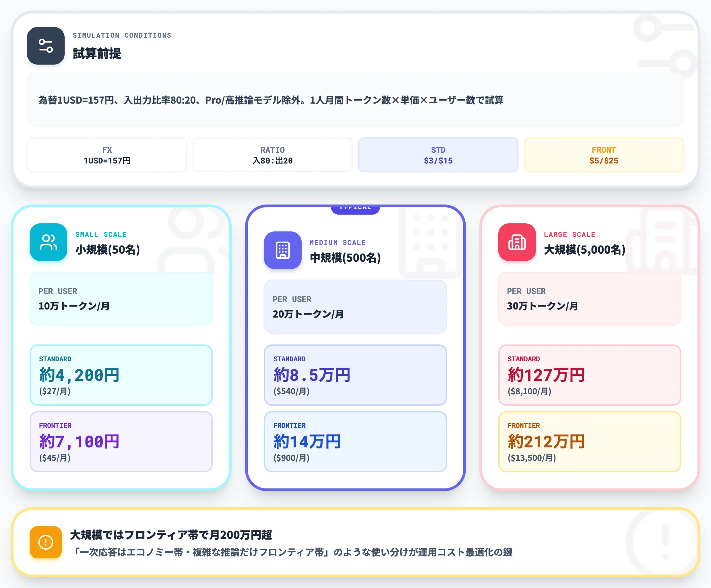Click the 試算前提 heading
This screenshot has width=711, height=588.
97,53
